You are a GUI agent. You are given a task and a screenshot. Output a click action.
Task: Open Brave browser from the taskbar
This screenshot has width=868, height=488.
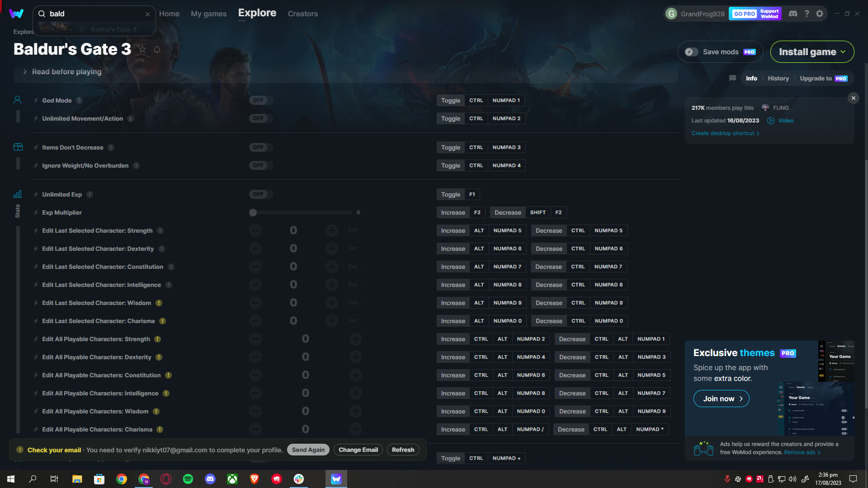click(x=255, y=479)
